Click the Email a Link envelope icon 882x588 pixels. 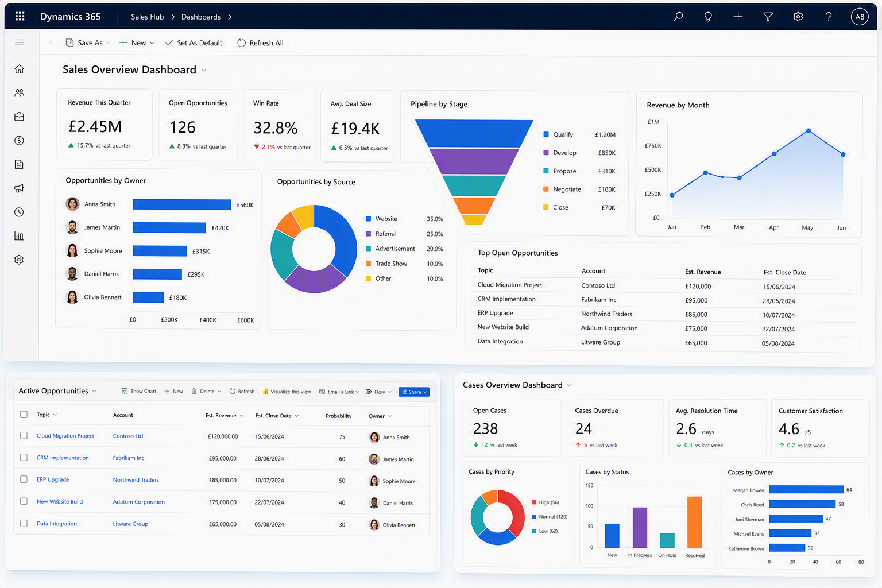(x=322, y=392)
